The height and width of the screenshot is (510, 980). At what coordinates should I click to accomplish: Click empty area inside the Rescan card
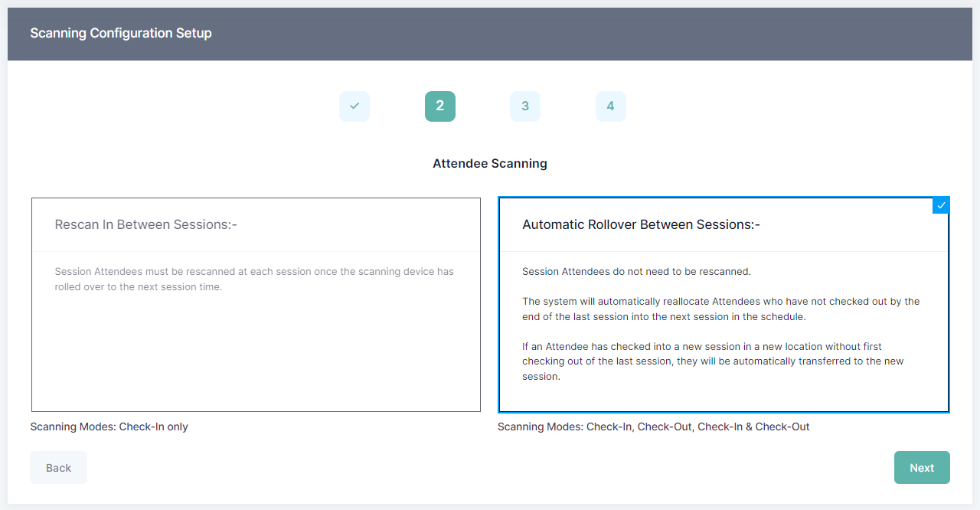(x=256, y=352)
